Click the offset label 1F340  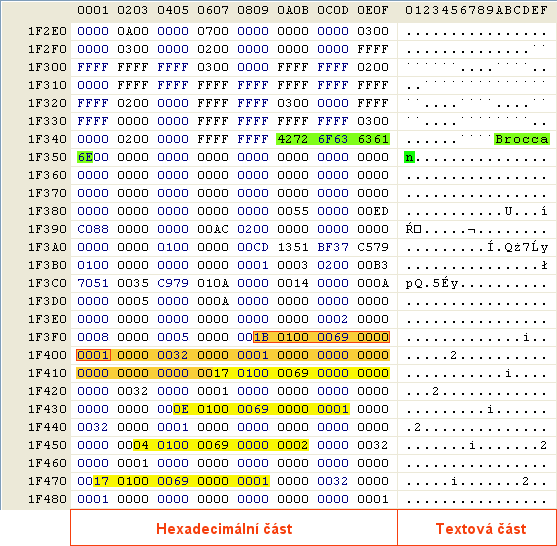[x=47, y=139]
